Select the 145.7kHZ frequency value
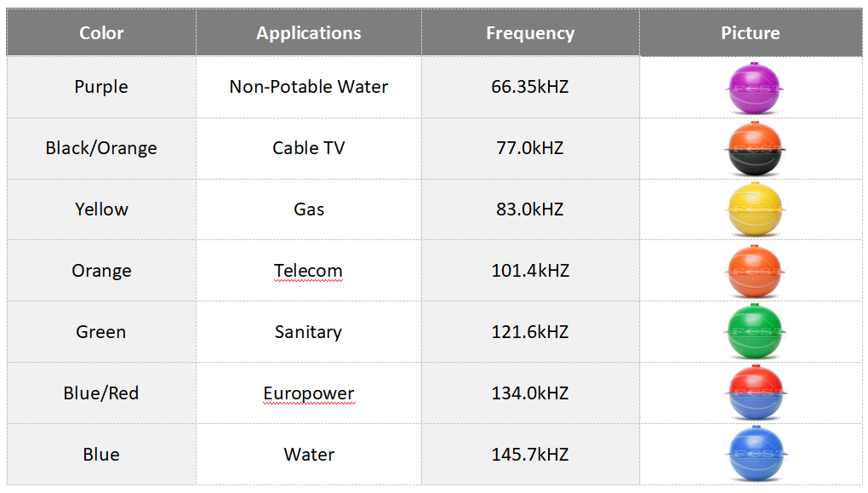 [x=530, y=455]
